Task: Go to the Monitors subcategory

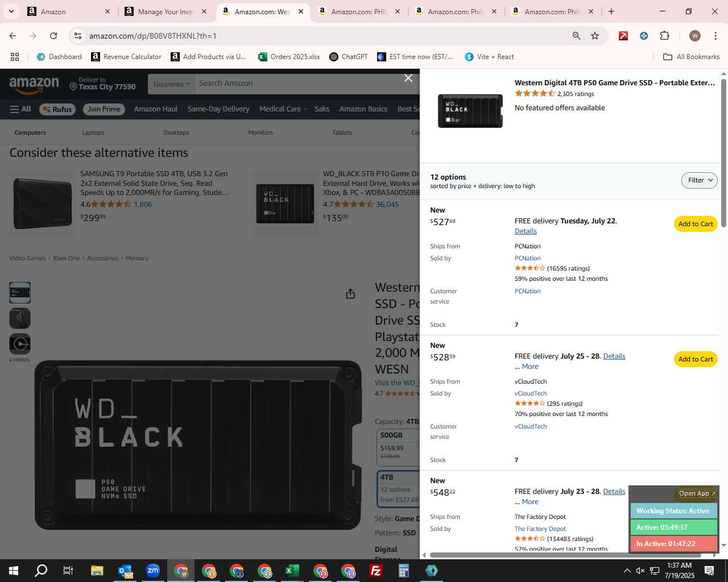Action: (x=260, y=132)
